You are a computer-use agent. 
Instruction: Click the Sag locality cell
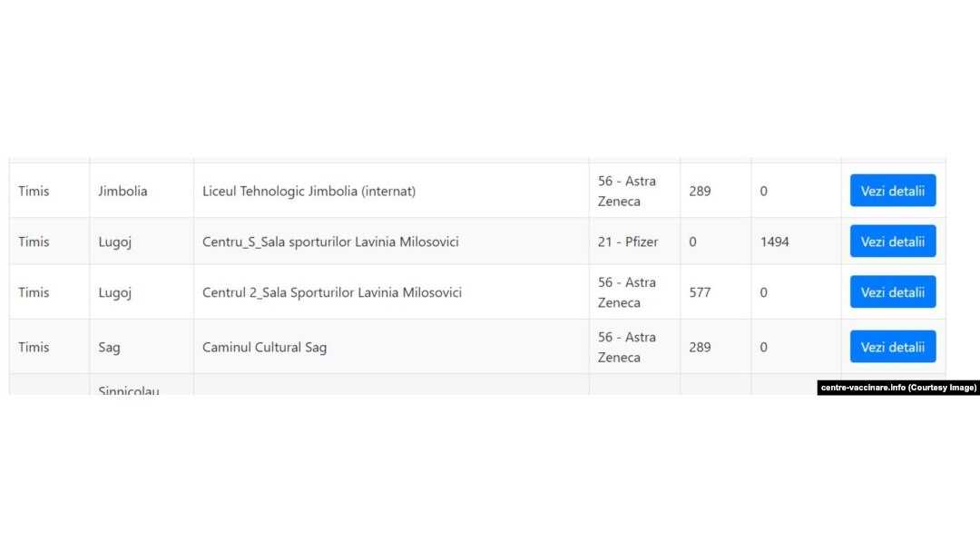[142, 347]
